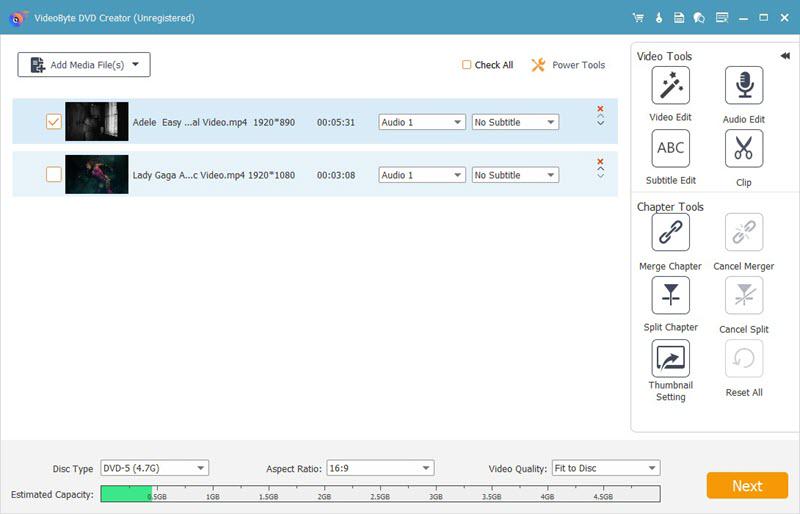Open No Subtitle dropdown for Adele video
The height and width of the screenshot is (514, 800).
coord(515,122)
